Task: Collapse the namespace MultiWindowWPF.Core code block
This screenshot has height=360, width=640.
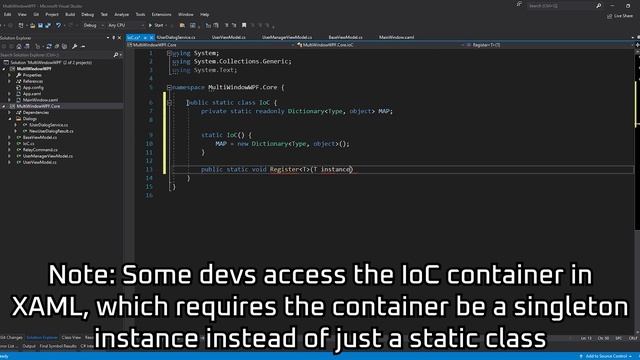Action: 169,87
